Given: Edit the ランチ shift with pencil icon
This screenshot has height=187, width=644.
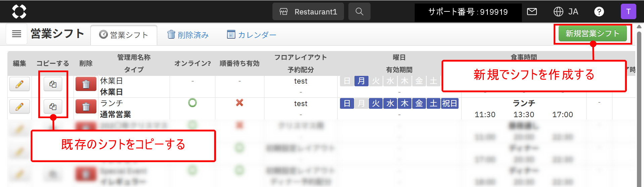Looking at the screenshot, I should [19, 106].
